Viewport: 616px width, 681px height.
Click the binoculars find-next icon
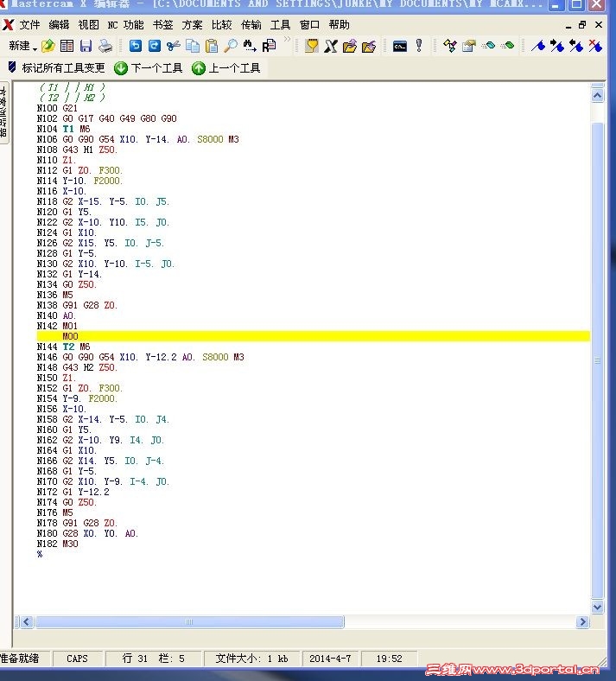coord(250,46)
